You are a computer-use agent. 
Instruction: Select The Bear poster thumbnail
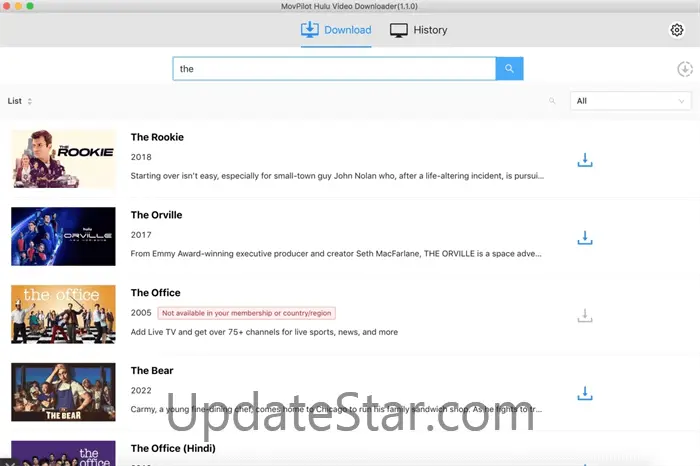pyautogui.click(x=63, y=392)
